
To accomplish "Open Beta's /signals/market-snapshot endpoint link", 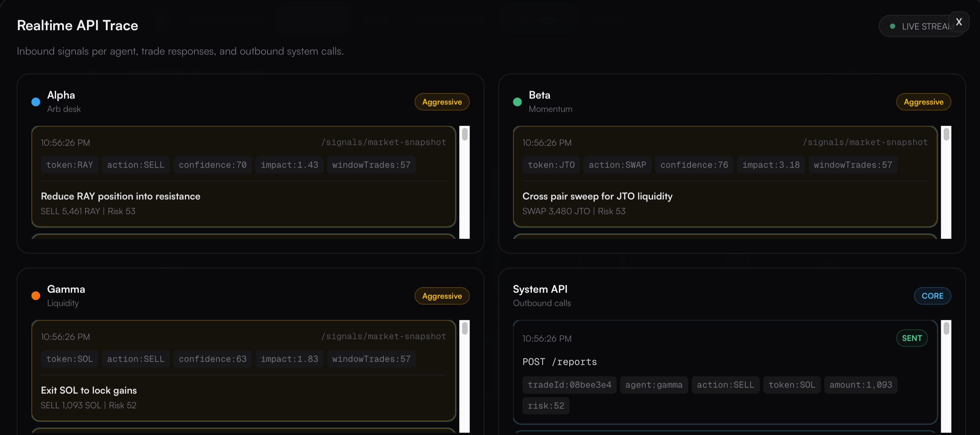I will tap(865, 142).
